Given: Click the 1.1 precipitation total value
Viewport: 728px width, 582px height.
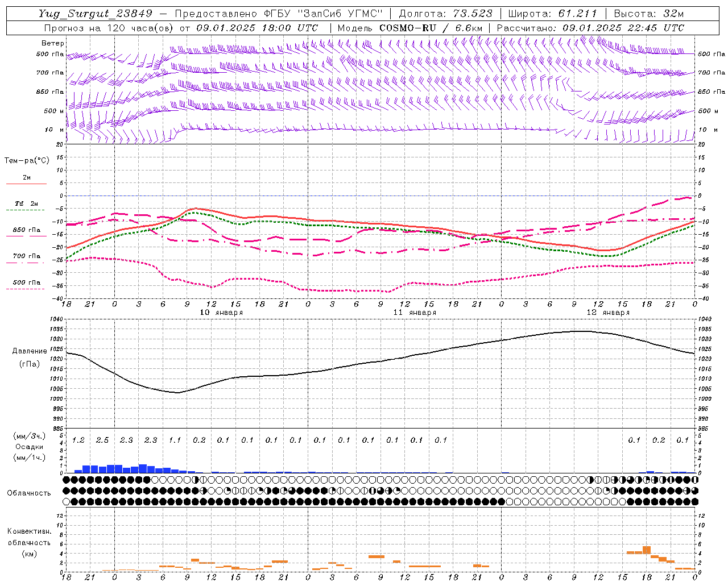Looking at the screenshot, I should click(175, 440).
